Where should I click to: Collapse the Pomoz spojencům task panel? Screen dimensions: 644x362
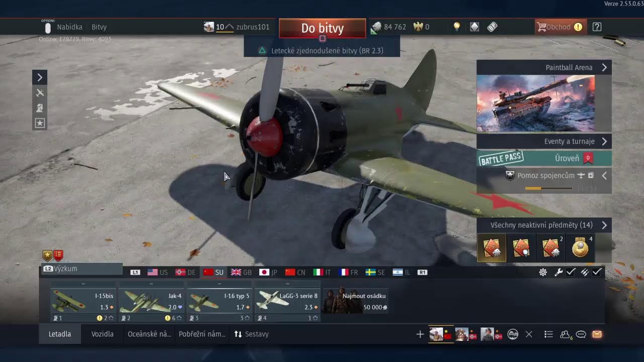pos(604,175)
